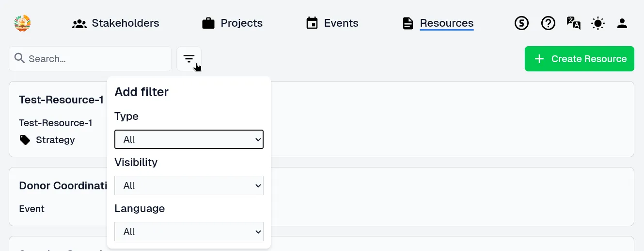Click the Projects briefcase icon
Image resolution: width=644 pixels, height=251 pixels.
point(208,23)
